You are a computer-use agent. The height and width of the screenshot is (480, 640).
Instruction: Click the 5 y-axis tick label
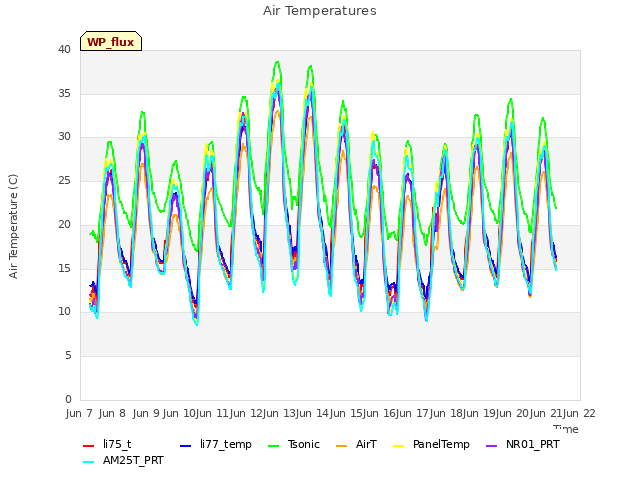[68, 356]
